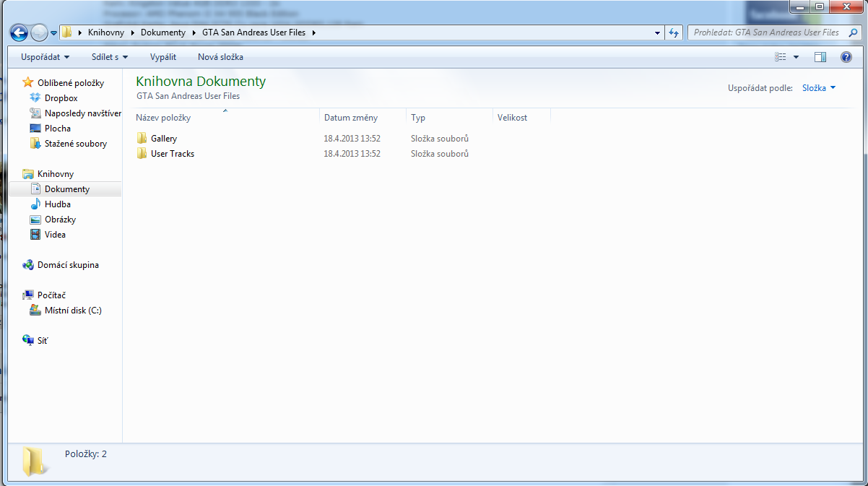The height and width of the screenshot is (486, 868).
Task: Click the search magnifier icon
Action: (x=852, y=32)
